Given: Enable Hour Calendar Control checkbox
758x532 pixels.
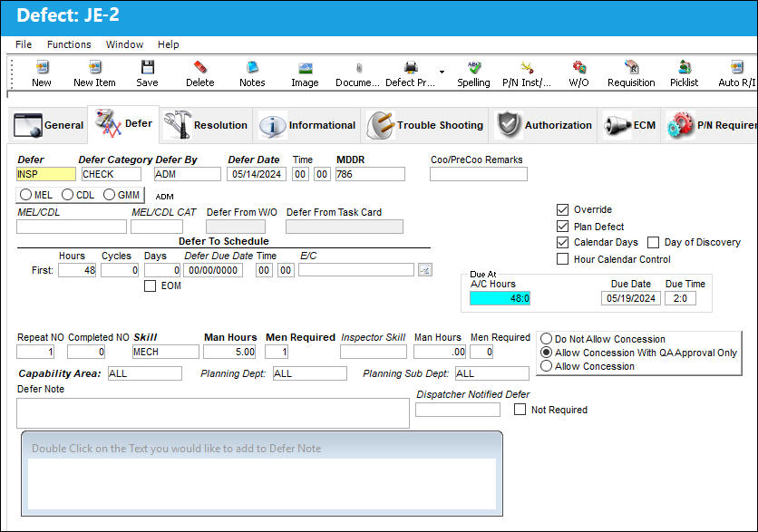Looking at the screenshot, I should coord(562,259).
